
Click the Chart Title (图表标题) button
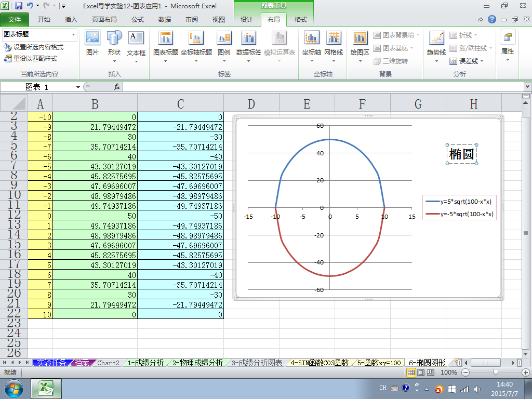click(x=166, y=43)
